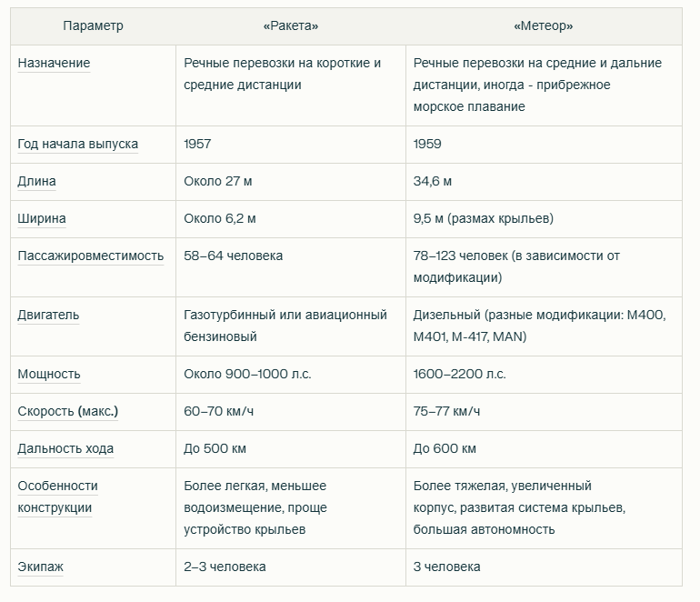Click the «Метеор» column header

point(544,25)
